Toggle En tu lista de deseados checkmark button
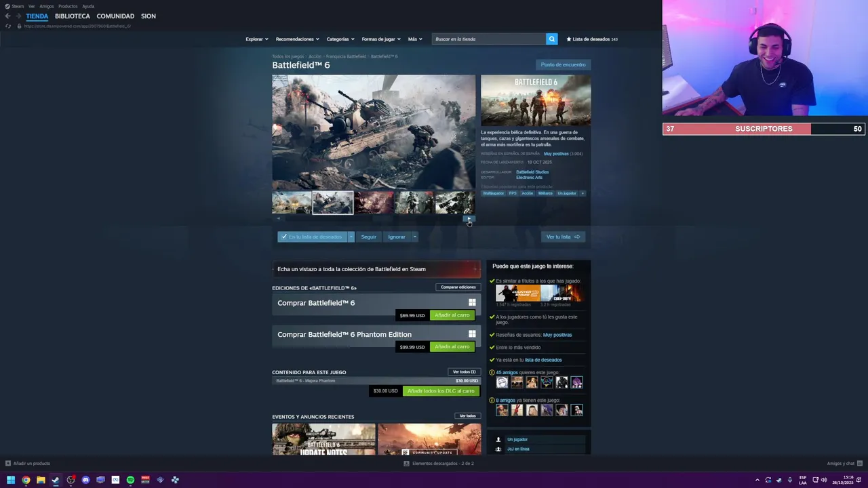868x488 pixels. tap(312, 237)
